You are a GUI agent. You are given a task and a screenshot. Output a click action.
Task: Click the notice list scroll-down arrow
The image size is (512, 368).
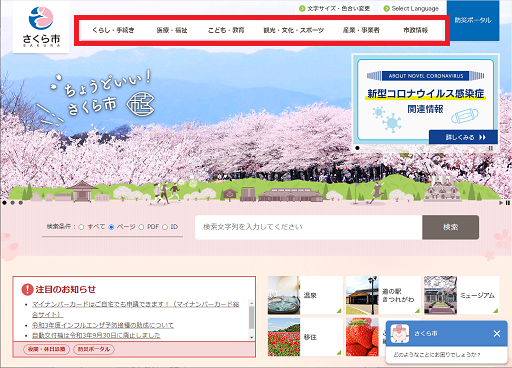(251, 337)
